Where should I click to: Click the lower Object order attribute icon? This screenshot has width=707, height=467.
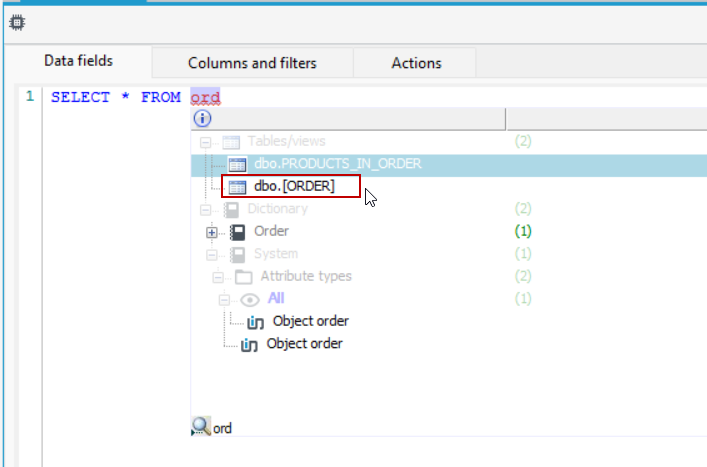249,345
